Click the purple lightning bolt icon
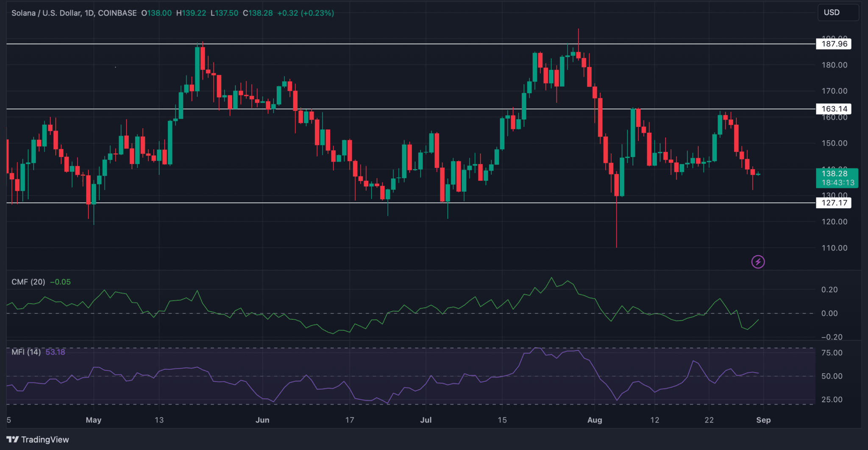Screen dimensions: 868x450 click(758, 262)
